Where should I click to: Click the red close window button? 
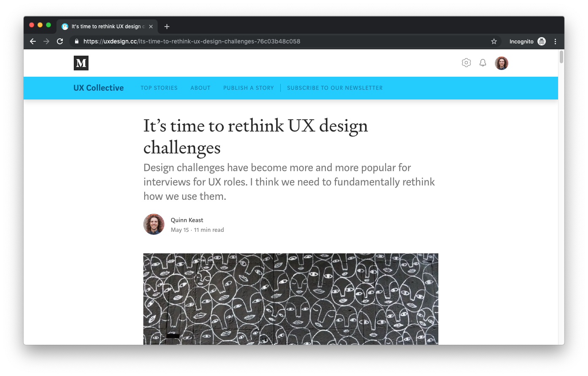(x=32, y=25)
